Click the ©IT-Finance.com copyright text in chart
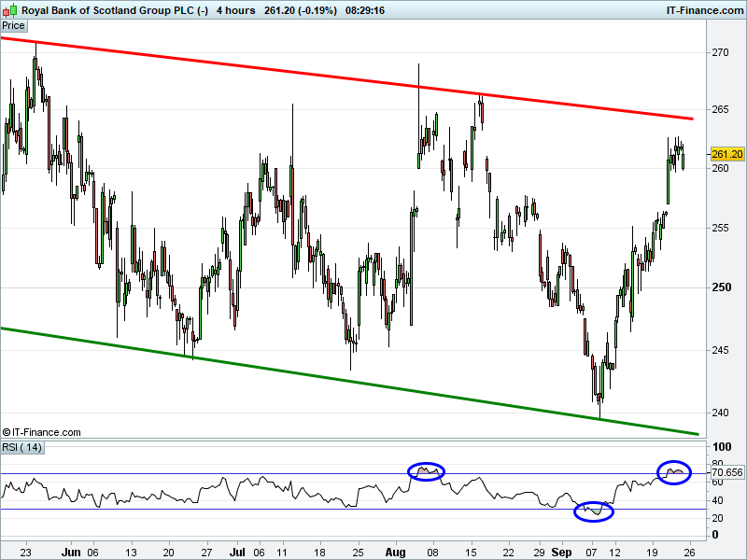Image resolution: width=747 pixels, height=560 pixels. pyautogui.click(x=41, y=432)
